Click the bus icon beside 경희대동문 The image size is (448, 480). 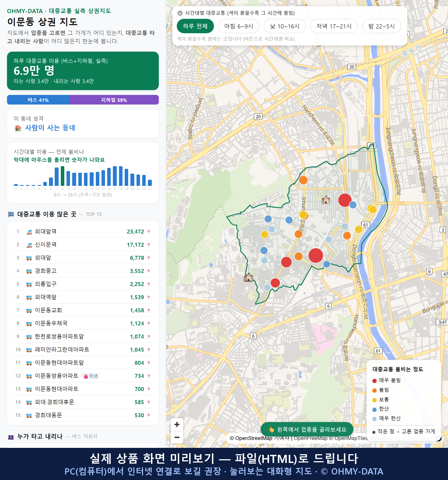[29, 415]
